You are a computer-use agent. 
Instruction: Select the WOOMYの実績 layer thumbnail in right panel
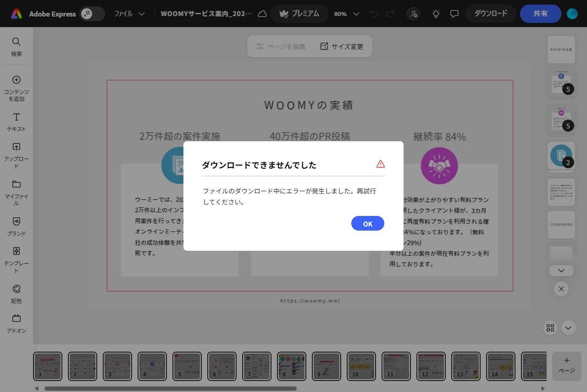(x=561, y=50)
